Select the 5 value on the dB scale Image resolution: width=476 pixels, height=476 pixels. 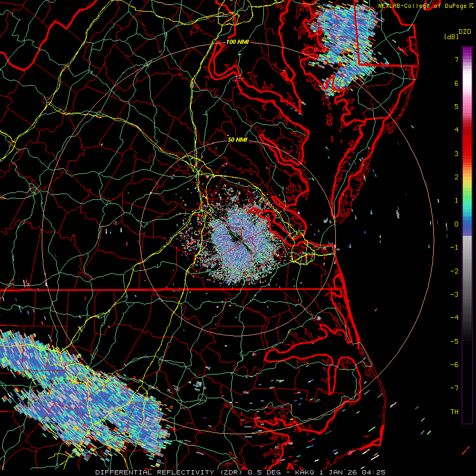tap(456, 106)
